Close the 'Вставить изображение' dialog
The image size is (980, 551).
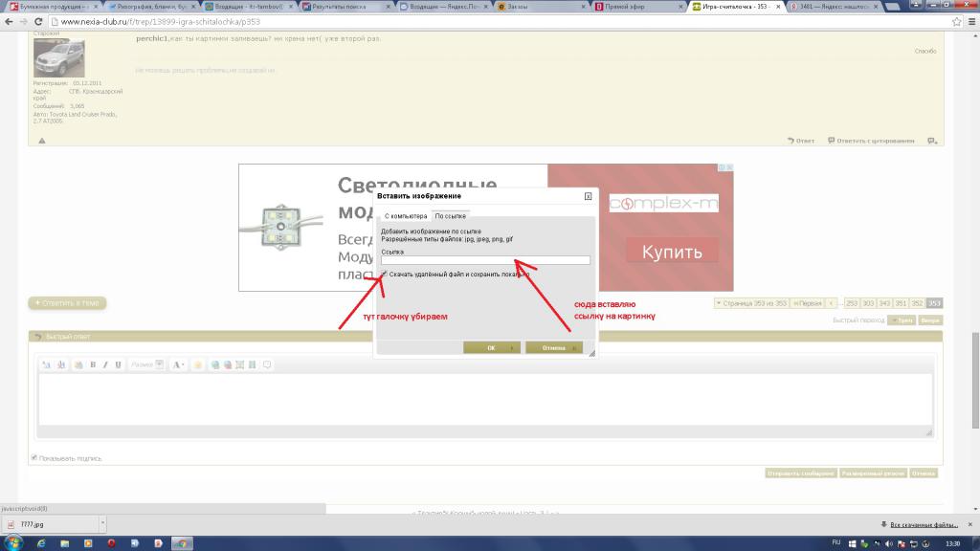[x=588, y=196]
